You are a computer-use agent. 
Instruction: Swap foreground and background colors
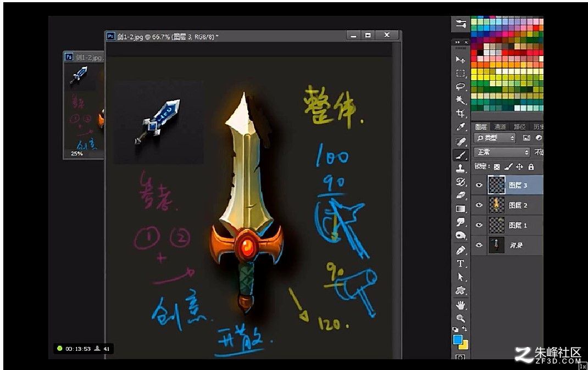(464, 329)
